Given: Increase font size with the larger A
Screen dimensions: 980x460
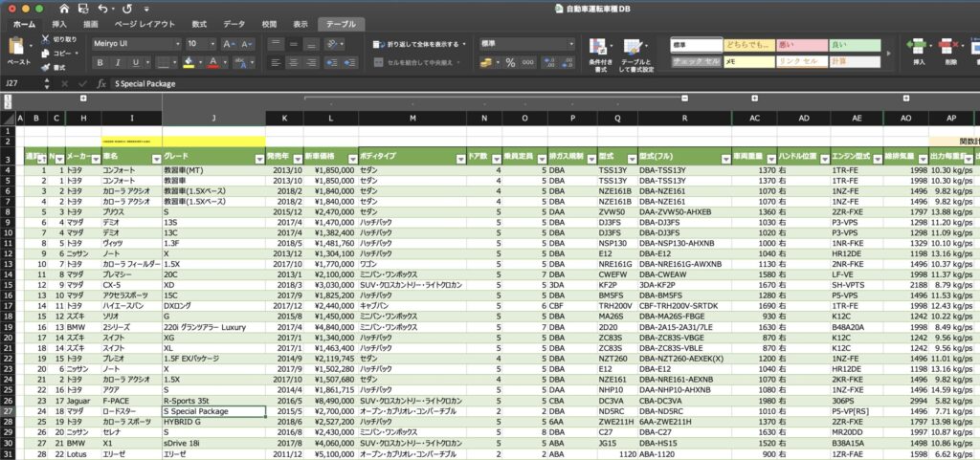Looking at the screenshot, I should pyautogui.click(x=228, y=44).
